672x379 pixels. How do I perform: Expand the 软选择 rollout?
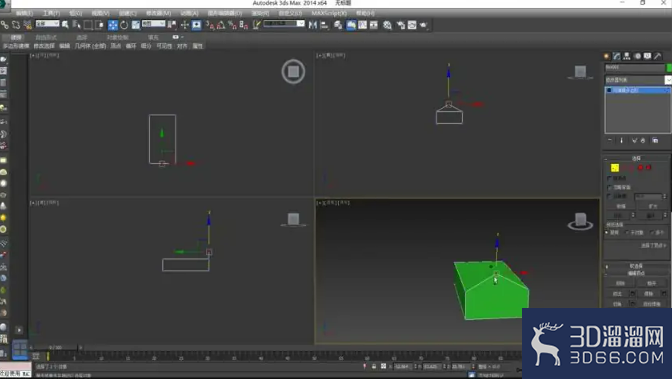(636, 266)
